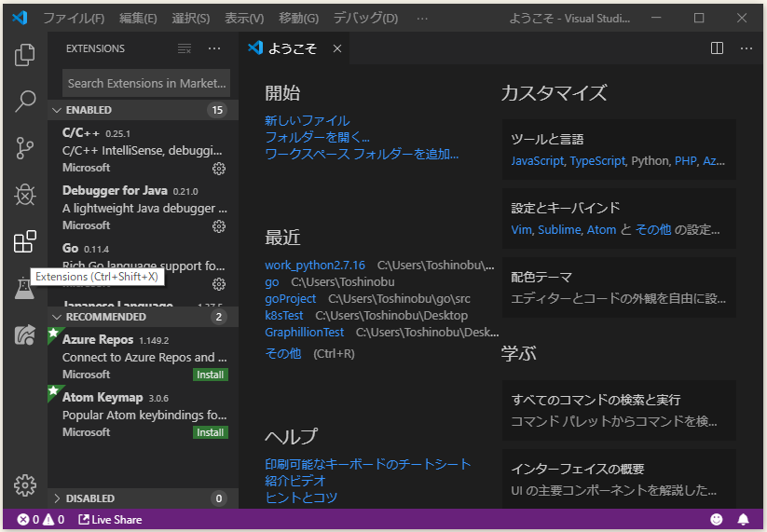Select the ようこそ editor tab

pyautogui.click(x=294, y=48)
